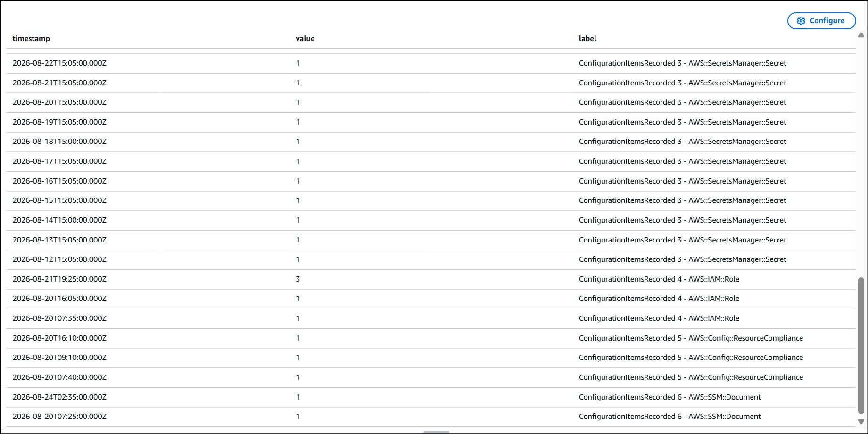Click value 3 in the 2026-08-21T19:25 row
The width and height of the screenshot is (868, 434).
pos(298,279)
